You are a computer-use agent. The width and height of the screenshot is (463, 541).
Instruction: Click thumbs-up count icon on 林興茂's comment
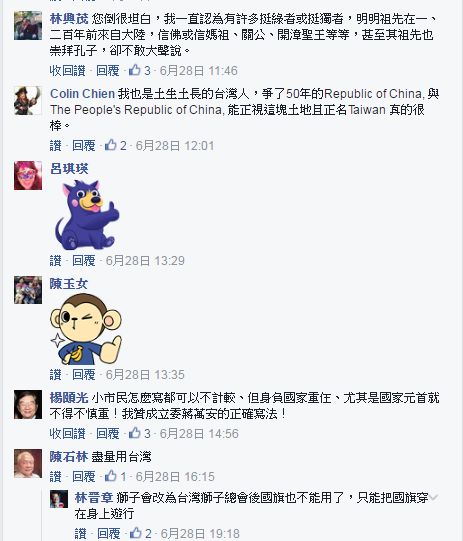tap(135, 70)
